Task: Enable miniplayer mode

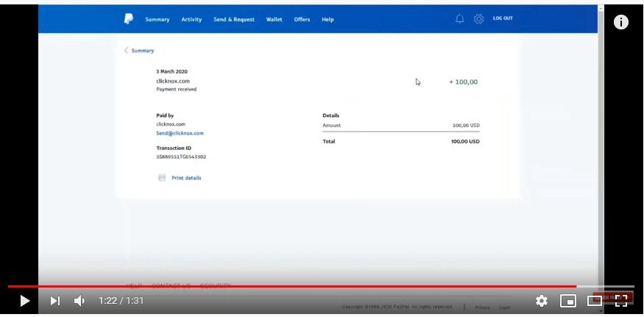Action: pos(567,301)
